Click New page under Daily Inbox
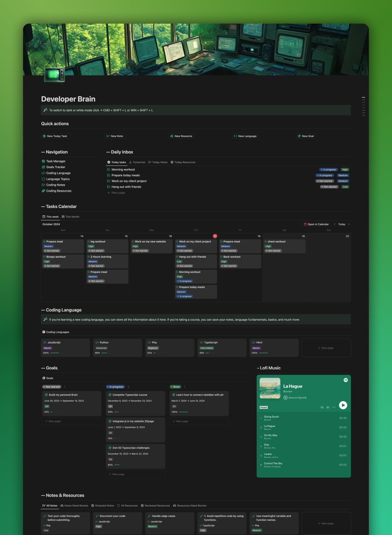392x535 pixels. (116, 193)
